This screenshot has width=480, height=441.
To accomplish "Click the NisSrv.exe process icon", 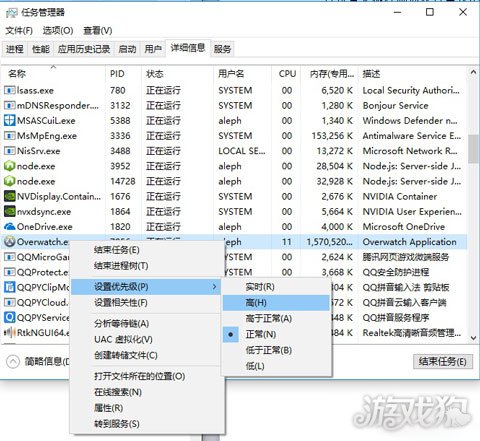I will (x=9, y=151).
